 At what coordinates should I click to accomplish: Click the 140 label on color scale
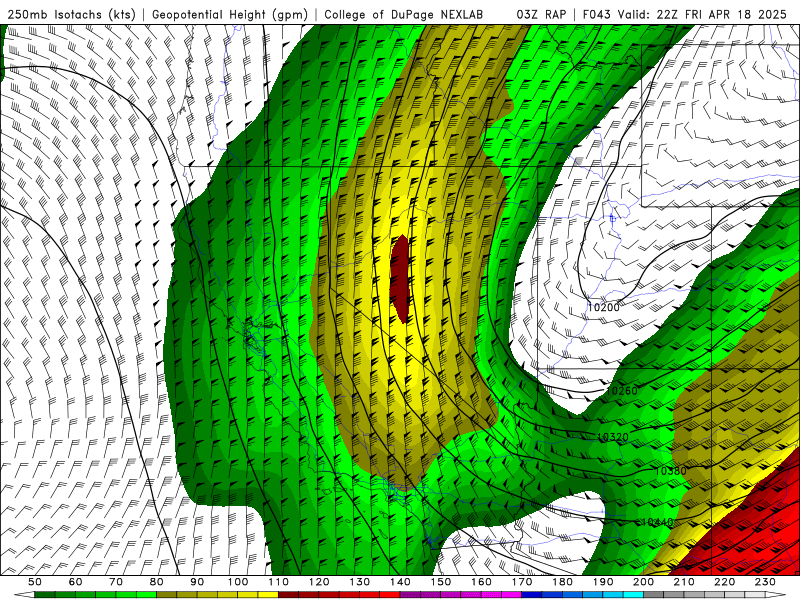pos(400,582)
